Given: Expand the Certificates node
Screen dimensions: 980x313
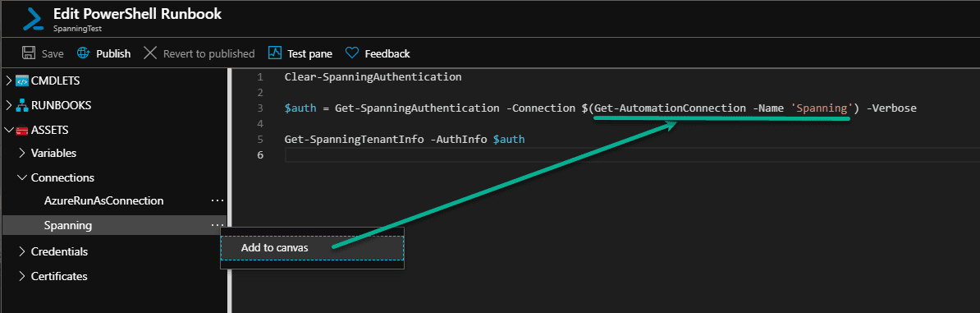Looking at the screenshot, I should pos(22,276).
